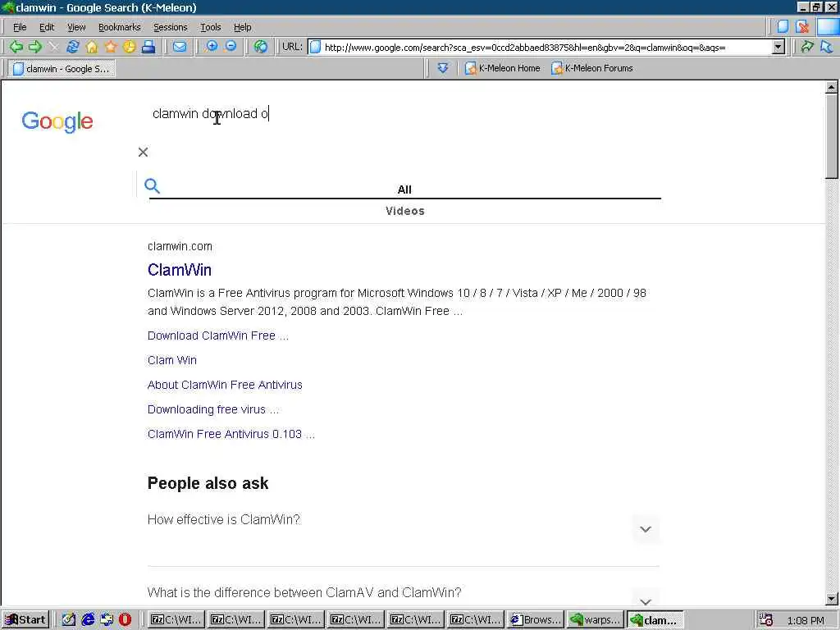Open the Mail envelope icon

[x=180, y=47]
